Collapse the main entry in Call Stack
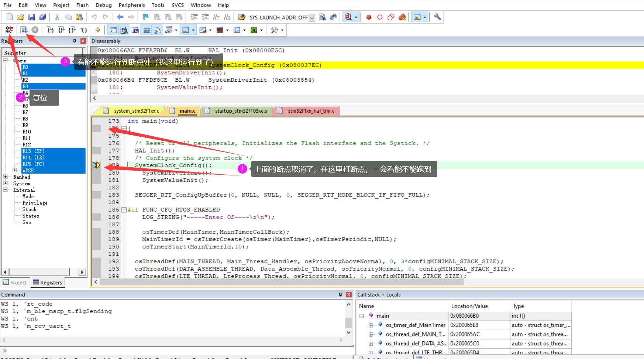644x359 pixels. [362, 316]
